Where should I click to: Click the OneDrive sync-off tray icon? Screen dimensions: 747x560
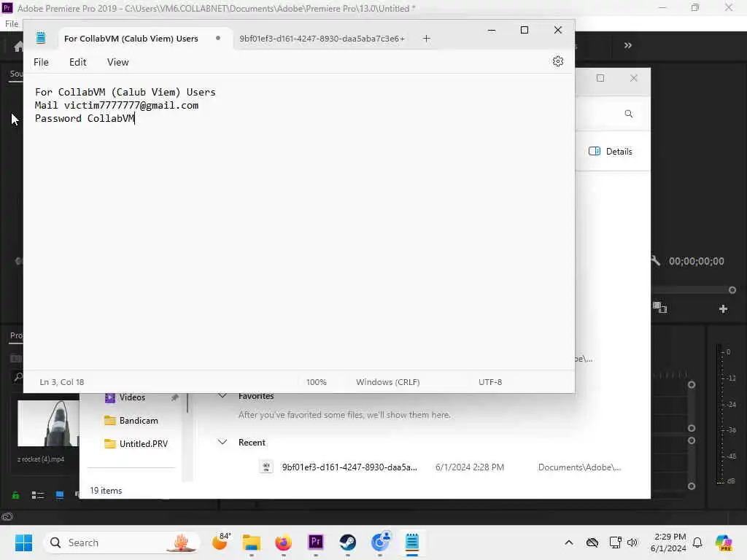(592, 542)
